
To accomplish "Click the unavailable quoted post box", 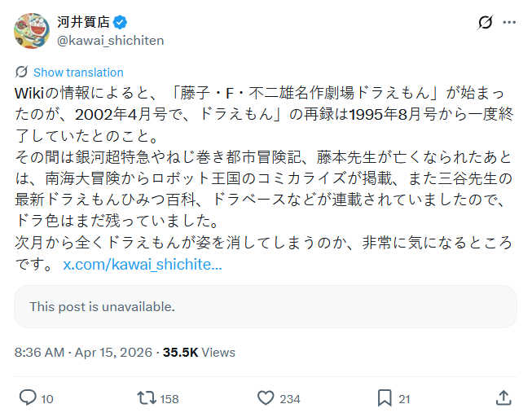I will click(266, 306).
